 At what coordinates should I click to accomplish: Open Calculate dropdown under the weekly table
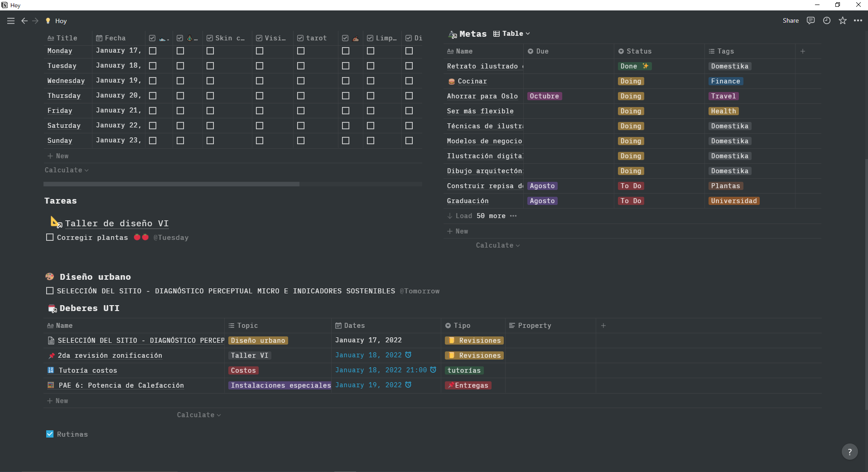tap(67, 170)
